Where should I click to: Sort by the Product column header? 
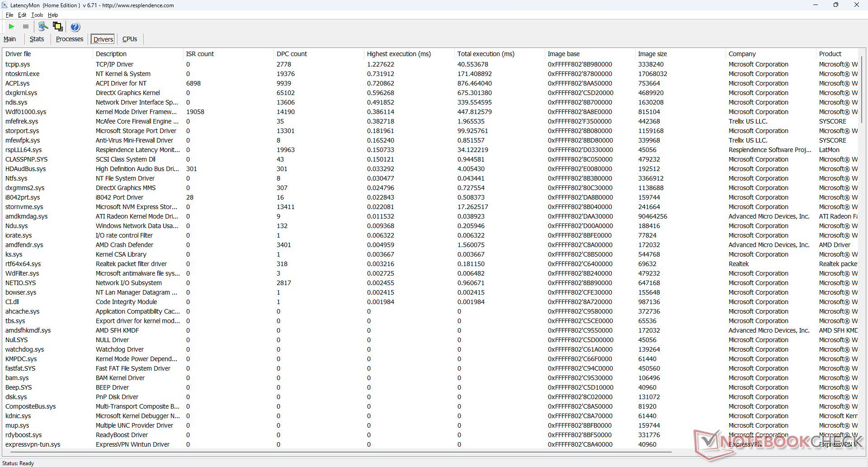pyautogui.click(x=837, y=54)
